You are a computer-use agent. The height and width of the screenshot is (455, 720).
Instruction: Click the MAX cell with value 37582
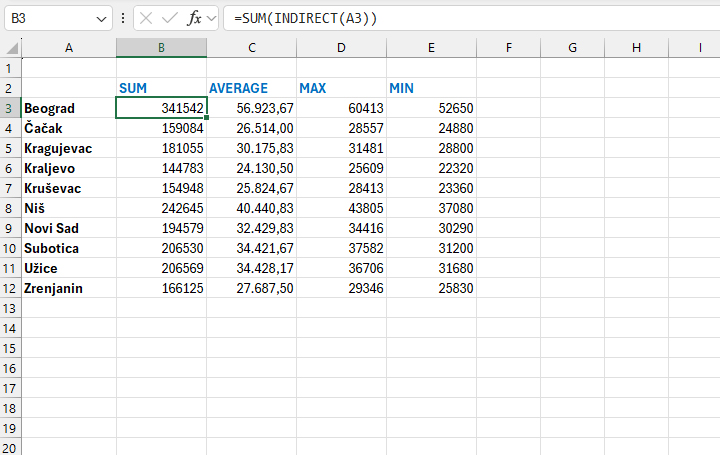(341, 248)
